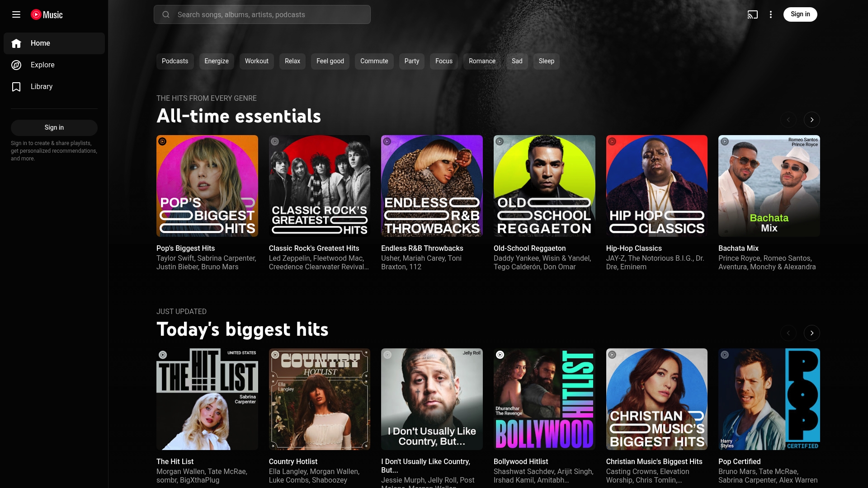The image size is (868, 488).
Task: Open the Hip-Hop Classics playlist link
Action: [634, 248]
